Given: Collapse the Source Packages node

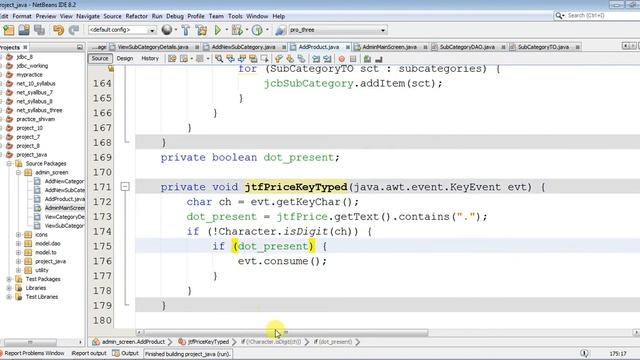Looking at the screenshot, I should click(x=9, y=164).
